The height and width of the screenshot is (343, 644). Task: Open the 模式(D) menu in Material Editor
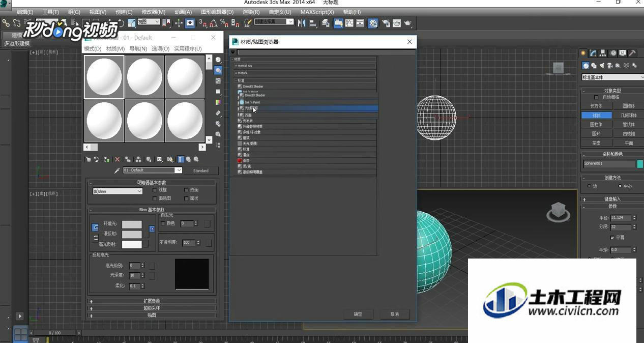[93, 49]
